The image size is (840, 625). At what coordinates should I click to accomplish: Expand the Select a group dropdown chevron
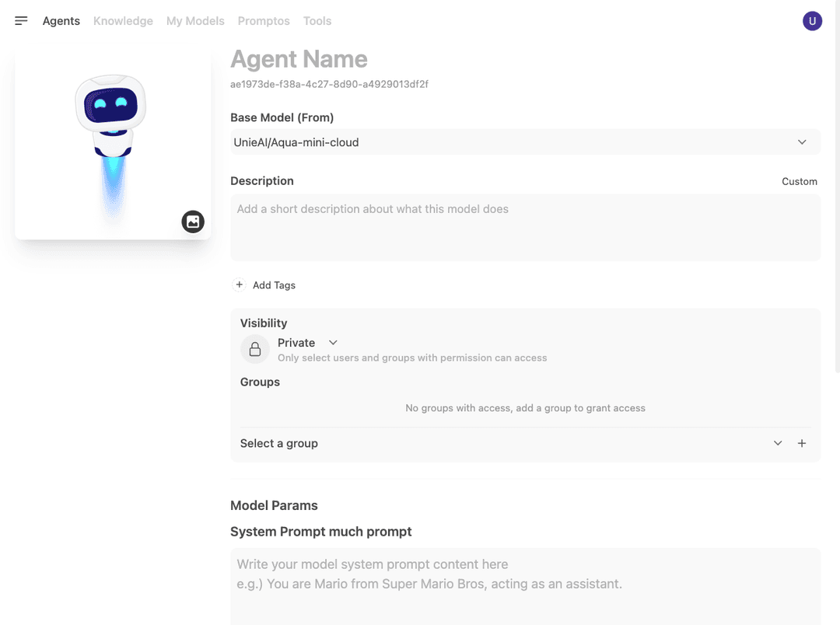point(777,443)
